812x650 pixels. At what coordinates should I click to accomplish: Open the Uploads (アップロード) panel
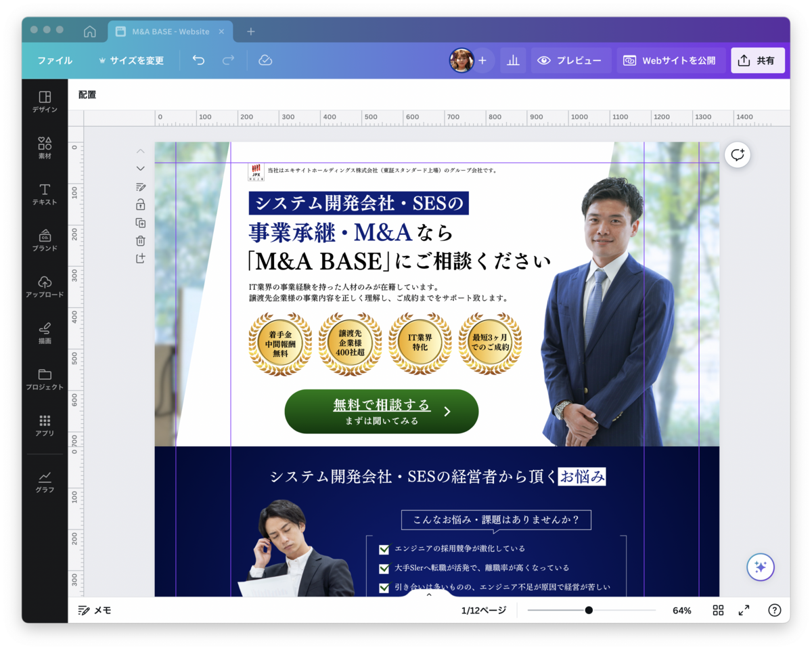pyautogui.click(x=45, y=287)
